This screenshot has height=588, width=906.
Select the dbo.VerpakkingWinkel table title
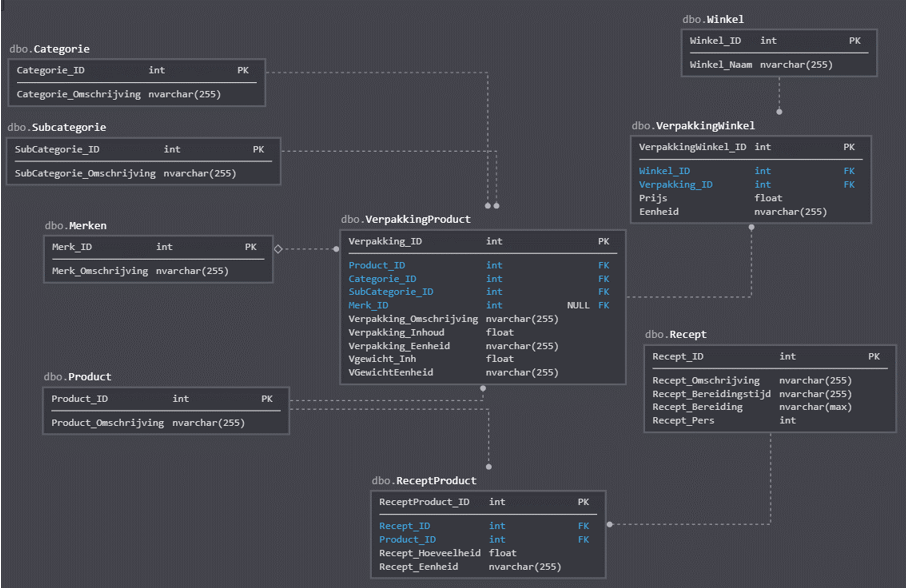click(693, 126)
